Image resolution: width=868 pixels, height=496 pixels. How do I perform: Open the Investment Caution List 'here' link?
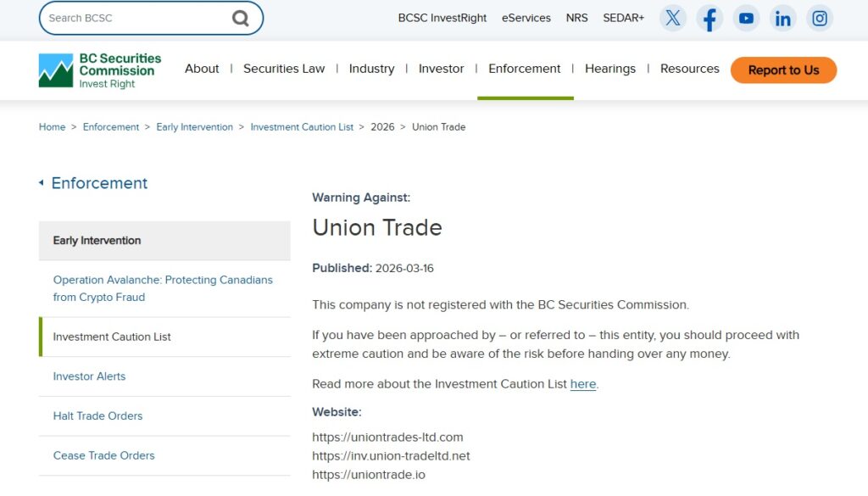(x=583, y=383)
